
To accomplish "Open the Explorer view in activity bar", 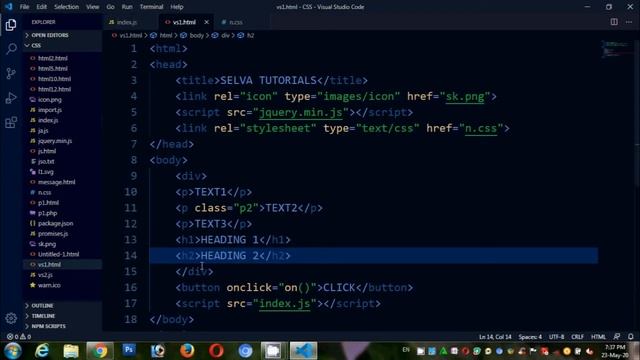I will (11, 25).
